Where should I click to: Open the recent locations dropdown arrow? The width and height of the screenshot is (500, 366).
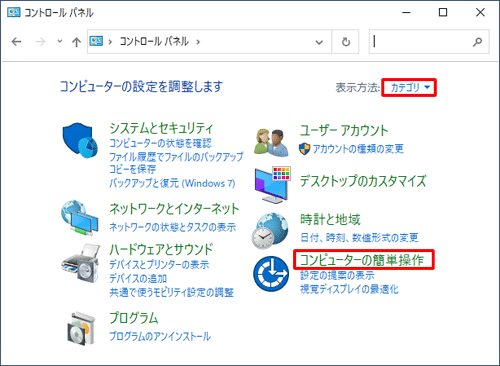(x=60, y=41)
